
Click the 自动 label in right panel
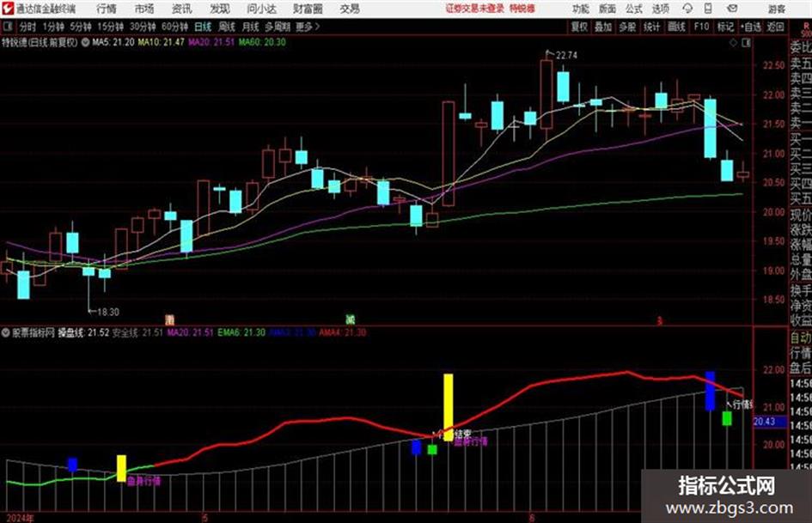tap(801, 338)
